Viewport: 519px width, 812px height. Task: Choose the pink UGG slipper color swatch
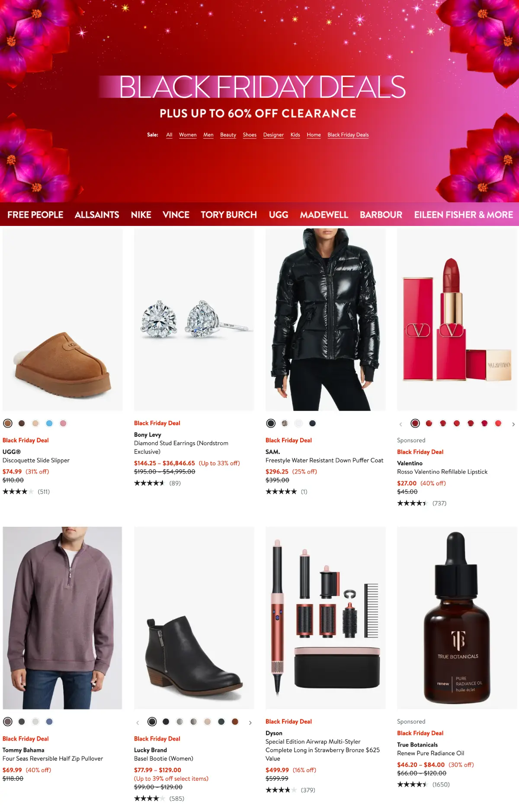click(x=63, y=423)
